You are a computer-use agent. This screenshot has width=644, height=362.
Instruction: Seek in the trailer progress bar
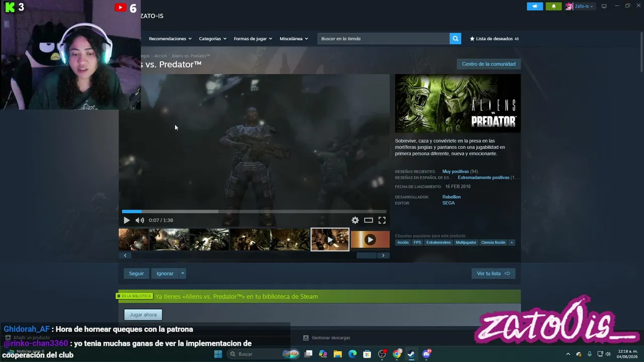[254, 212]
